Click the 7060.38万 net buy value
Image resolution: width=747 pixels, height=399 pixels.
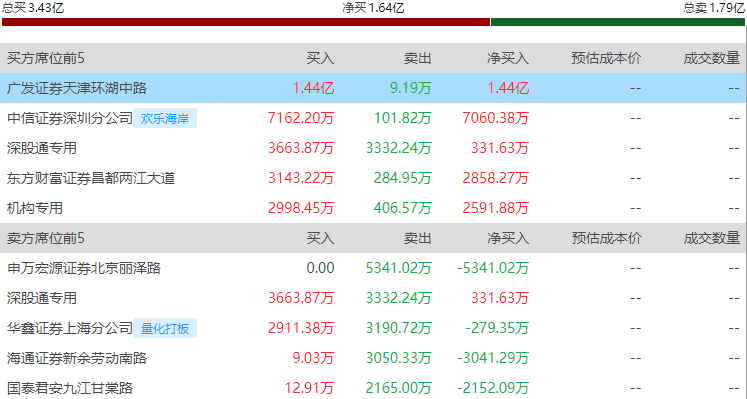495,118
